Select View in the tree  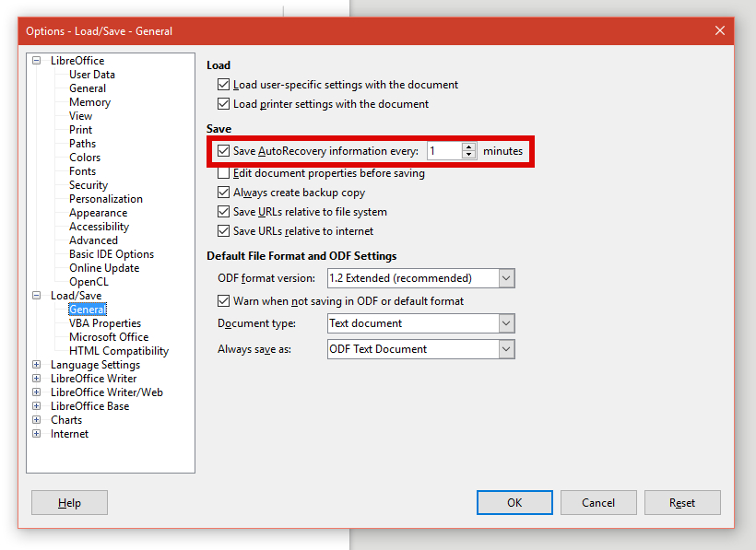pos(80,116)
